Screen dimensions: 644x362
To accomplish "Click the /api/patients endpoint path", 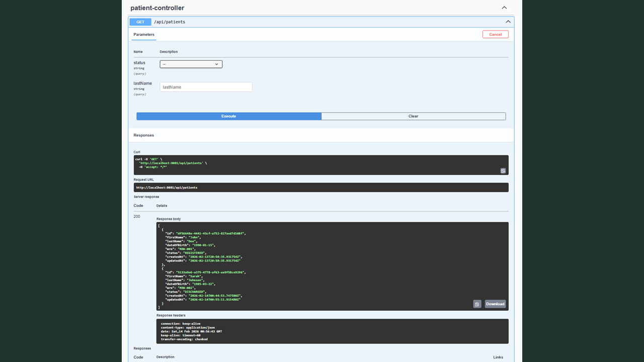I will click(170, 22).
